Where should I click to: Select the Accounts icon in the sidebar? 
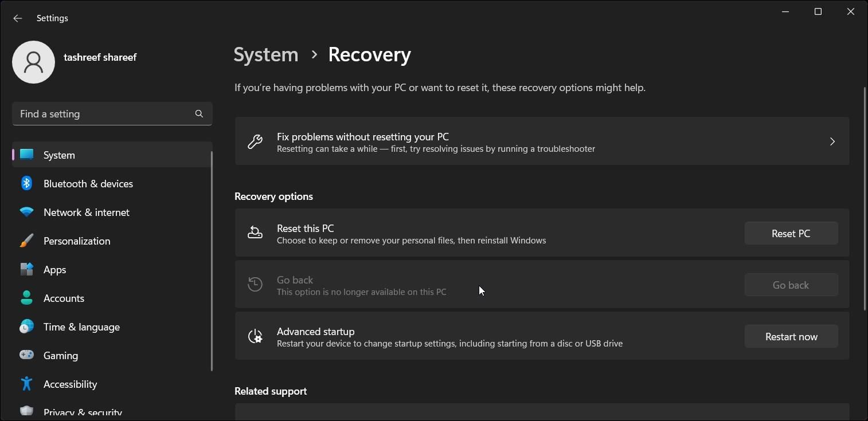click(26, 298)
